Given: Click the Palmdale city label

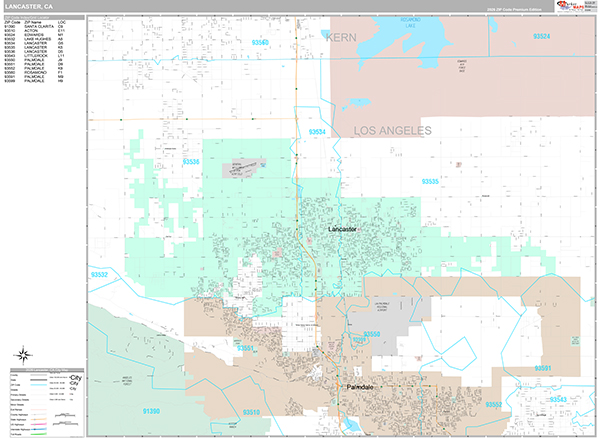Looking at the screenshot, I should coord(360,387).
